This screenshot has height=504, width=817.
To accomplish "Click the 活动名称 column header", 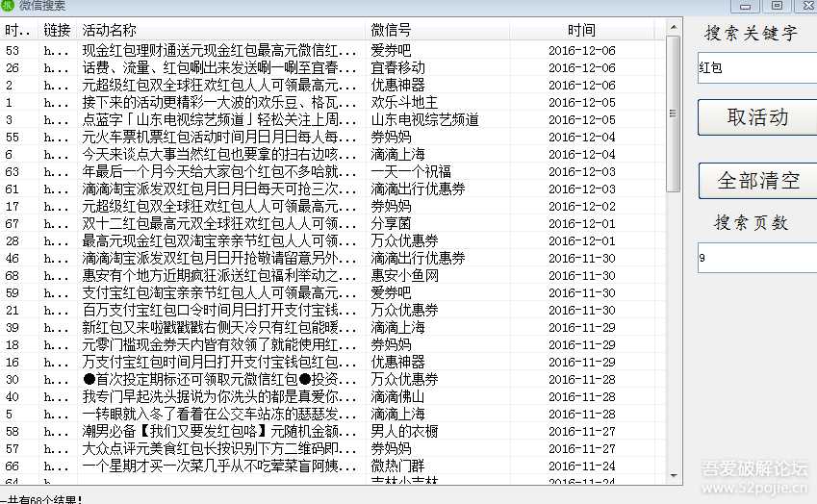I will [222, 30].
